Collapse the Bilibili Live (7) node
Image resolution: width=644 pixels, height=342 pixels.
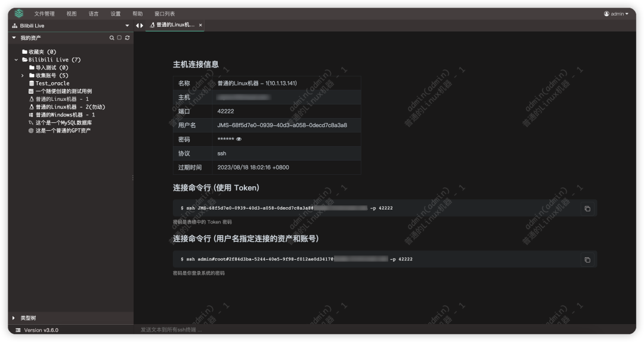(x=16, y=60)
